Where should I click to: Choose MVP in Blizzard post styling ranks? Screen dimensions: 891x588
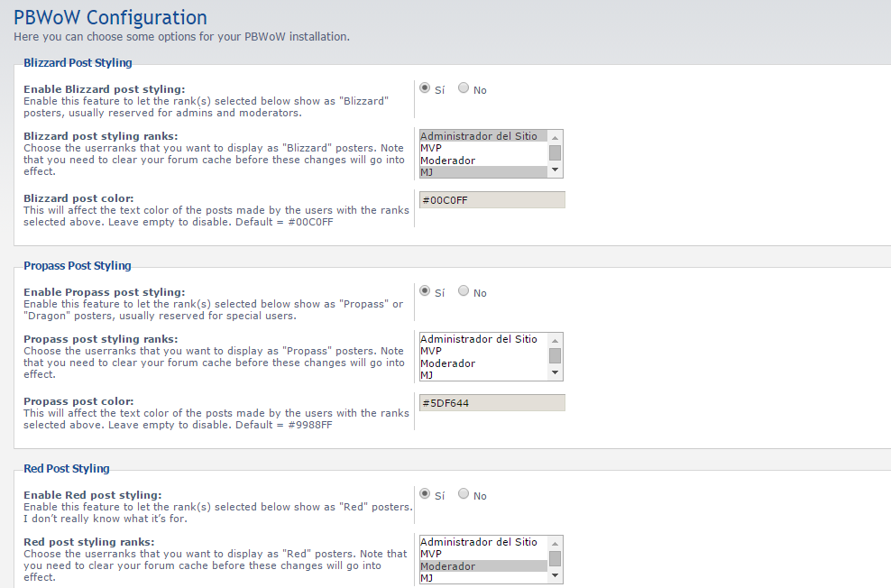483,148
